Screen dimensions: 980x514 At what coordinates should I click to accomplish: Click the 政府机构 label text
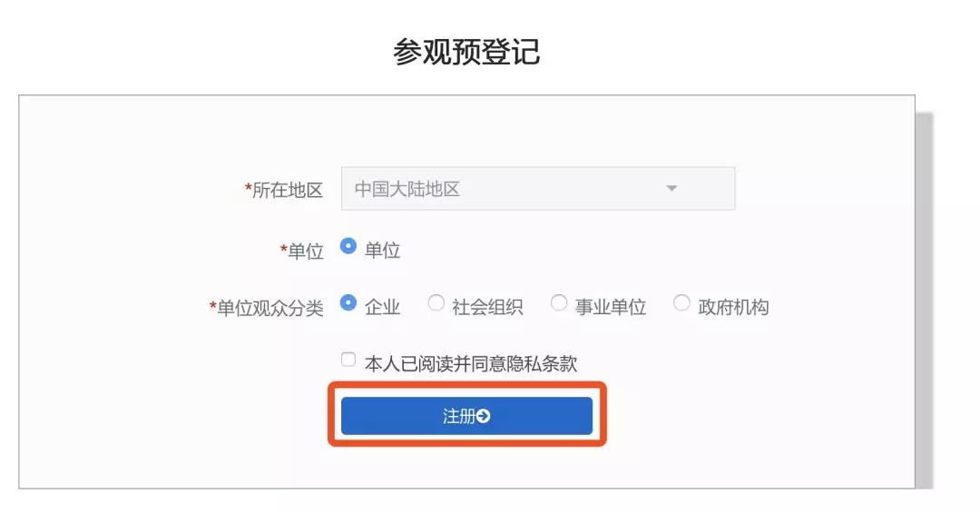[x=733, y=307]
